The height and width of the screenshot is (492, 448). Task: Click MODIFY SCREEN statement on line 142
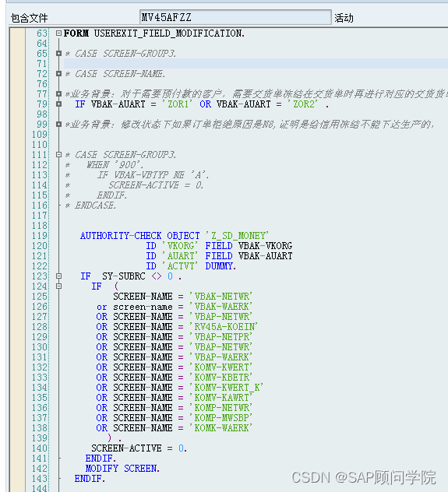(122, 469)
